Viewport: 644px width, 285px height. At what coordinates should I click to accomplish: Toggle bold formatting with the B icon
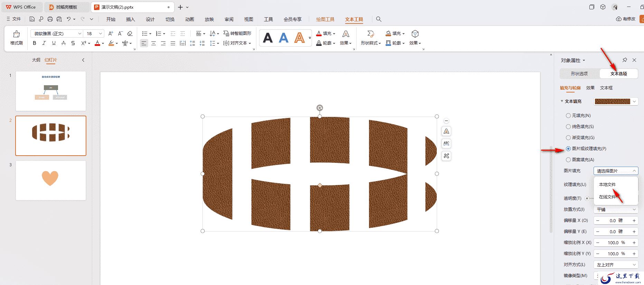(x=34, y=43)
